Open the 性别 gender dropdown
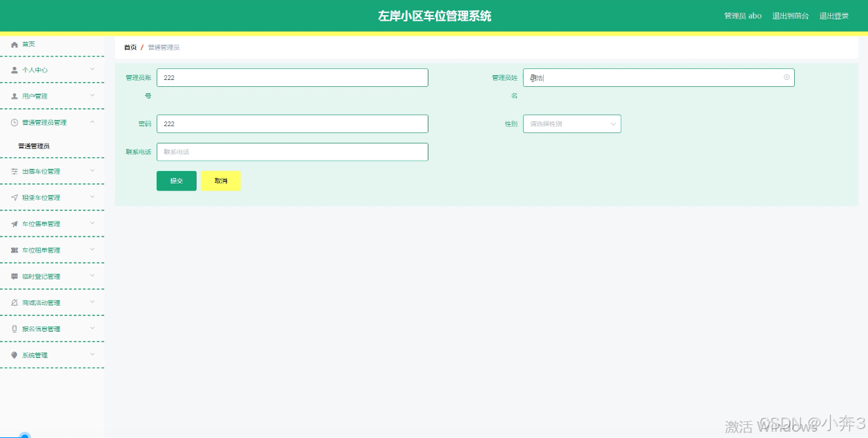 571,123
